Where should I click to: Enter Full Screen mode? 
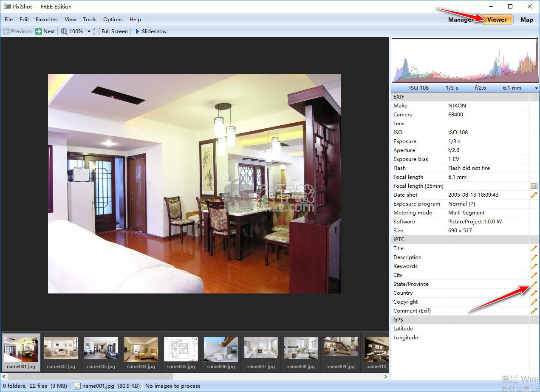pos(110,31)
